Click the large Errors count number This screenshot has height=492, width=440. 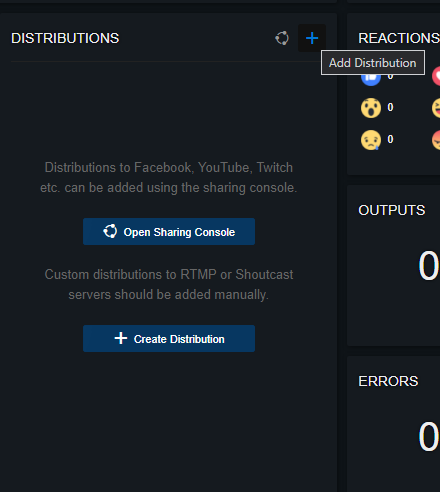[429, 437]
